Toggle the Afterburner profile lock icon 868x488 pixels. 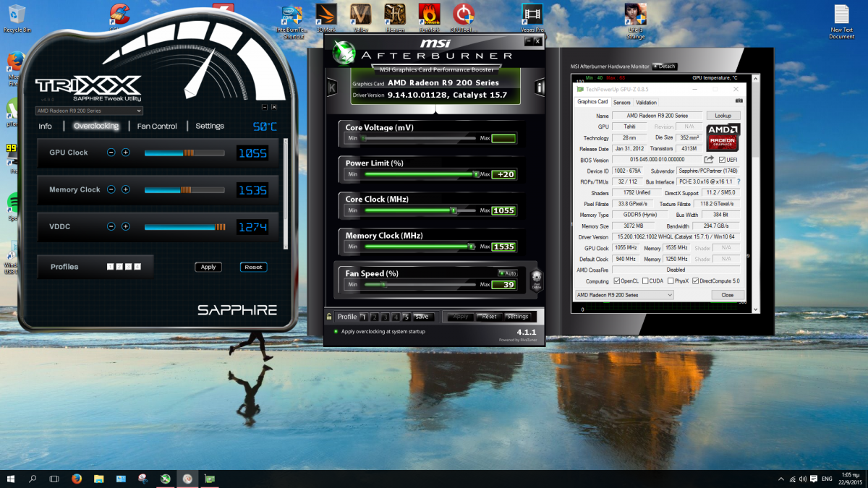[x=330, y=317]
